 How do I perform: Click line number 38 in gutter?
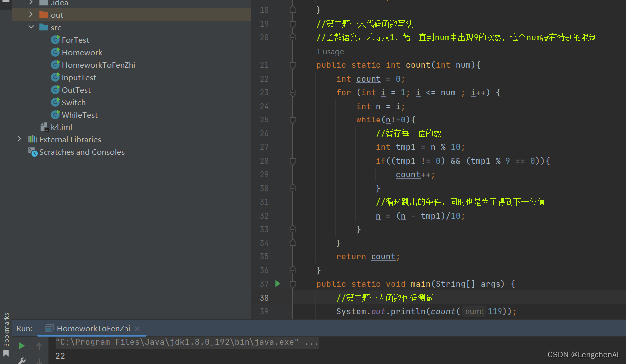point(264,298)
